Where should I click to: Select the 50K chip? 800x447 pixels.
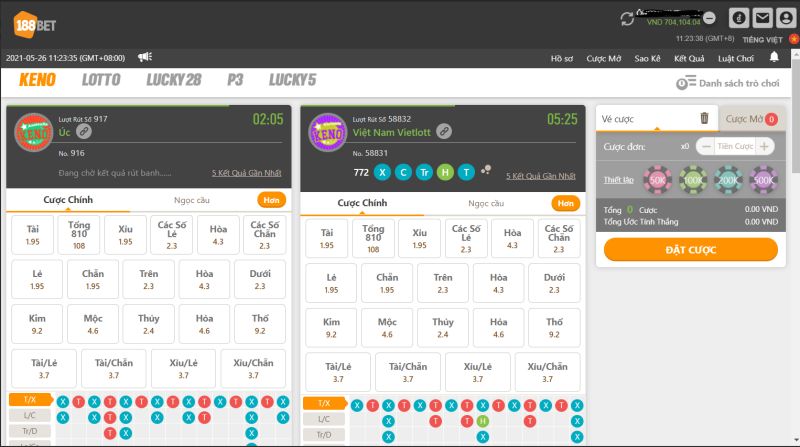[x=657, y=180]
